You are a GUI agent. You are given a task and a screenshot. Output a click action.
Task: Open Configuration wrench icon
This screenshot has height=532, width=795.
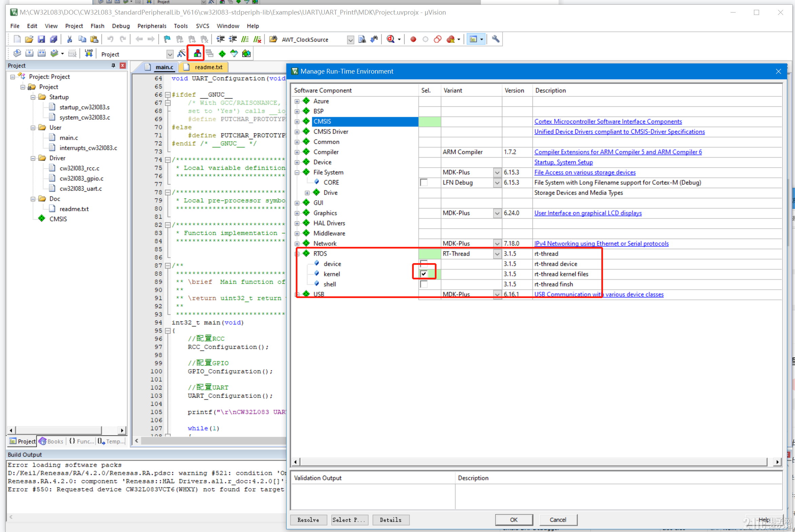click(x=496, y=39)
